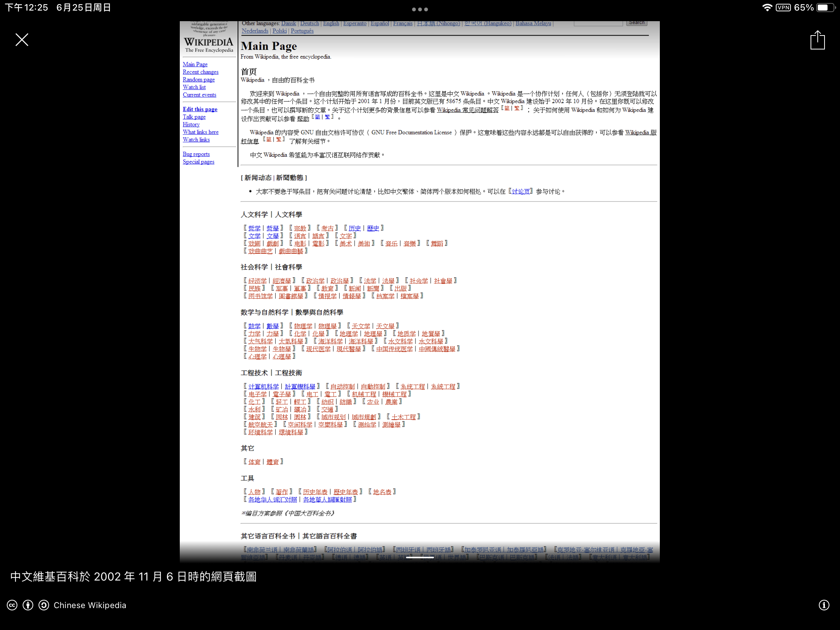The image size is (840, 630).
Task: Tap 'History' in the sidebar
Action: coord(191,124)
